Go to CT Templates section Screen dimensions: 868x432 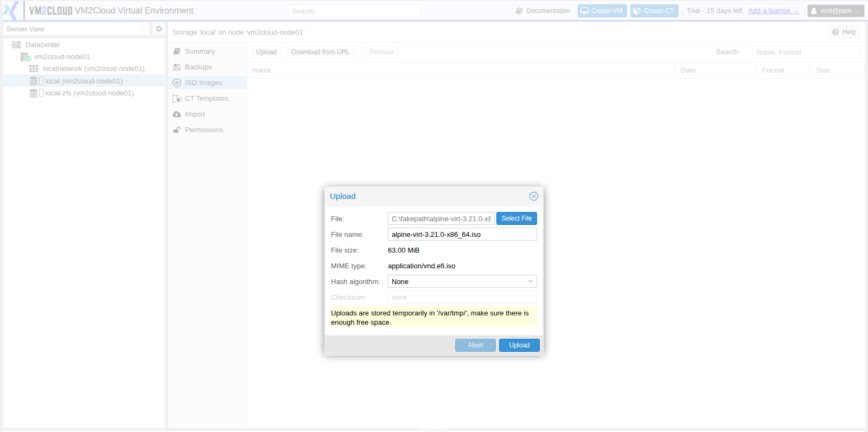tap(207, 99)
